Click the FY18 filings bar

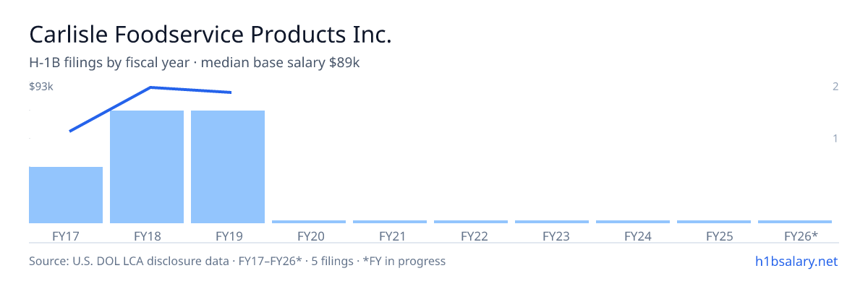click(147, 167)
